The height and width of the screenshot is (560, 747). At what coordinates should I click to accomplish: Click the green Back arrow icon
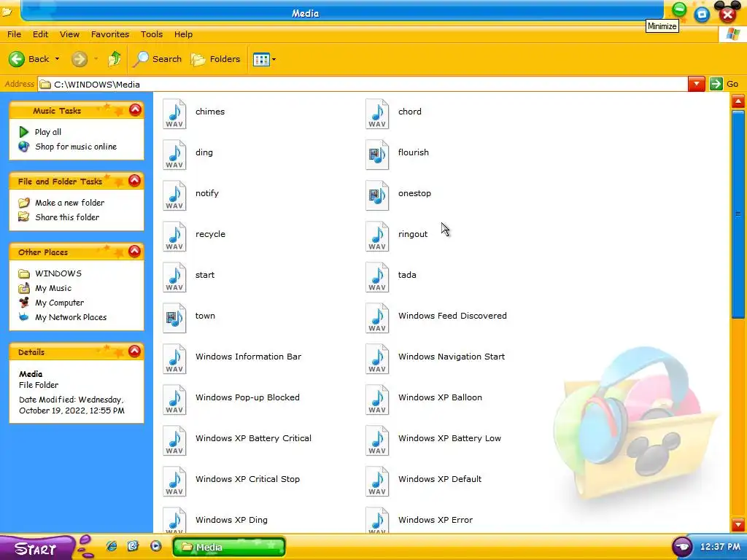pyautogui.click(x=17, y=59)
